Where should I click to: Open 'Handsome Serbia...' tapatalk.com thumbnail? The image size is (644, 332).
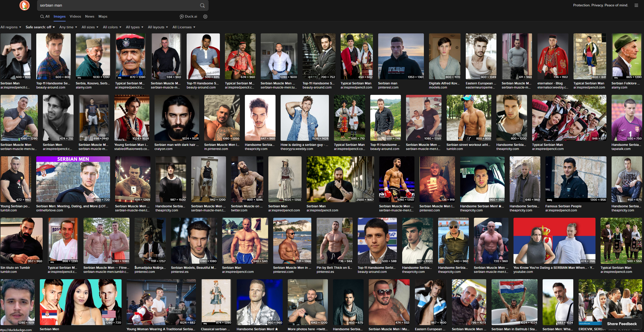[627, 118]
